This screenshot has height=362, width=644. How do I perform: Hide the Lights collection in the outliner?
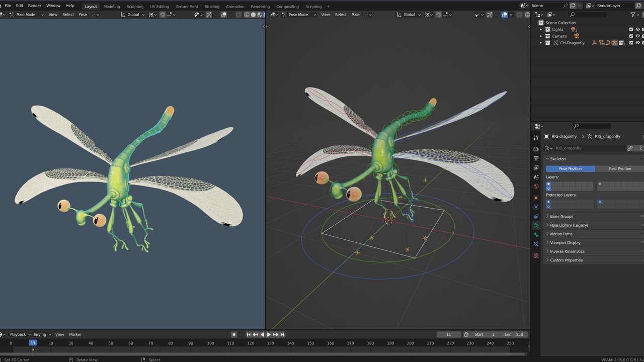click(x=637, y=29)
